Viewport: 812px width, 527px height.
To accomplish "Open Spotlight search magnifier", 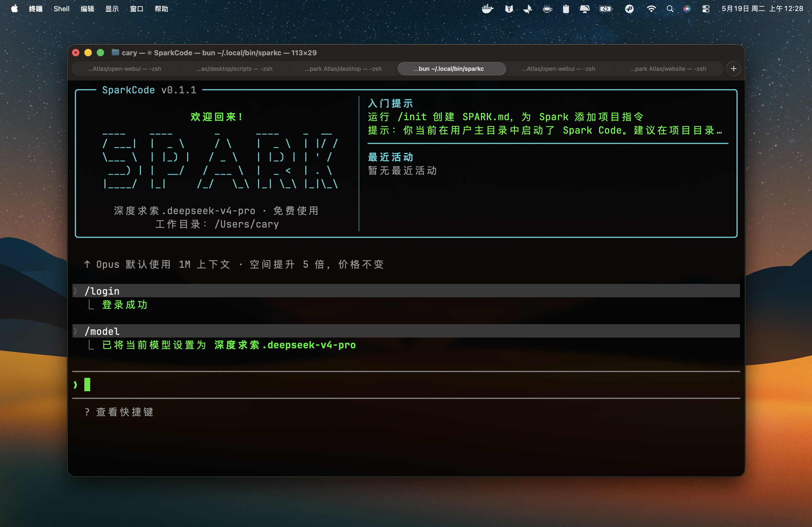I will click(x=670, y=9).
